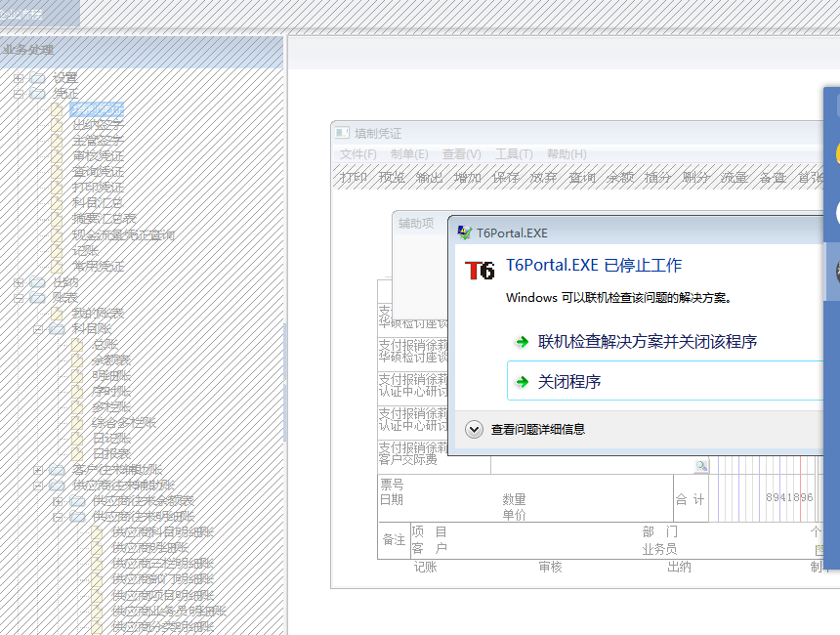Open the 制单(E) menu

(409, 154)
